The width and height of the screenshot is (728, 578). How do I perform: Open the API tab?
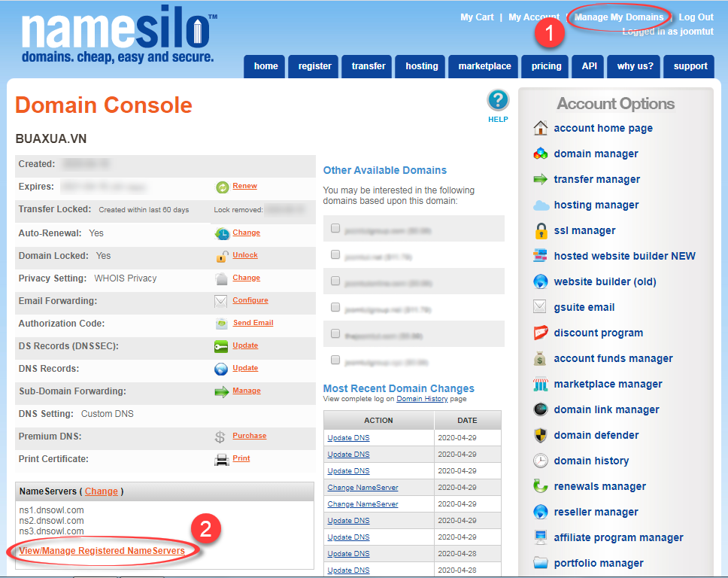[x=589, y=66]
